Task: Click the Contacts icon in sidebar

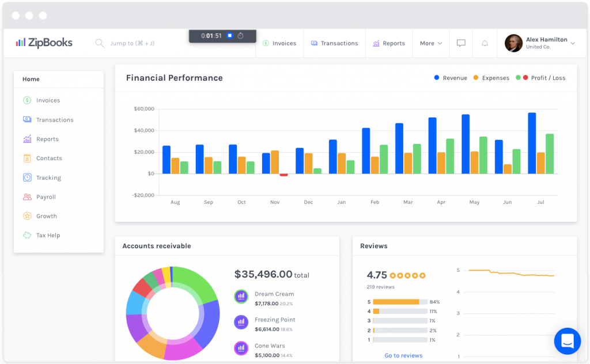Action: 27,158
